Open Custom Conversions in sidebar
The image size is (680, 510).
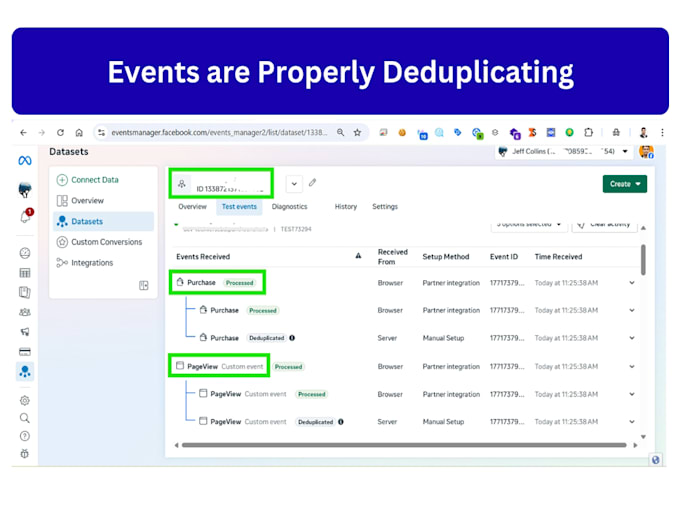coord(103,242)
